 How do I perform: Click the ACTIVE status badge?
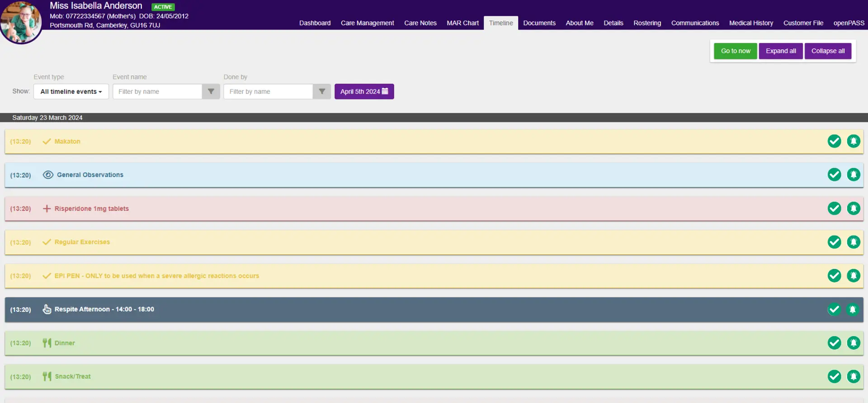point(163,7)
